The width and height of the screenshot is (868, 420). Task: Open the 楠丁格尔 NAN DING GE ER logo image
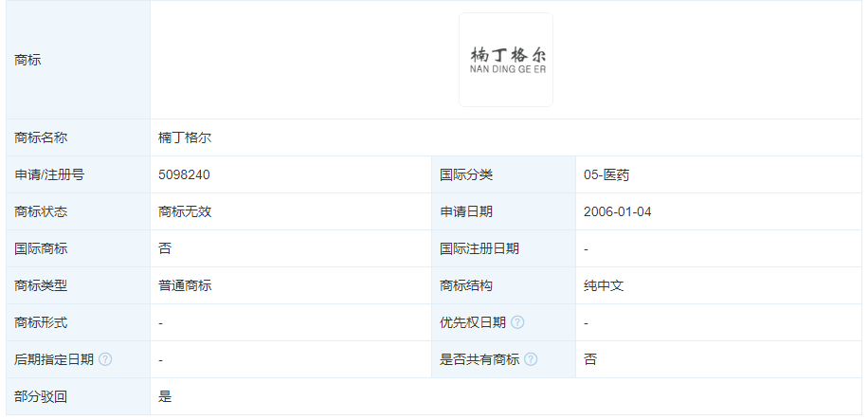(x=506, y=60)
